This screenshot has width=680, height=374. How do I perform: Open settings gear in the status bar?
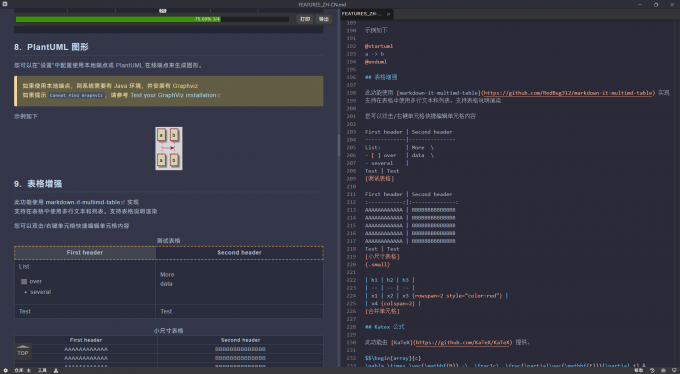point(5,370)
